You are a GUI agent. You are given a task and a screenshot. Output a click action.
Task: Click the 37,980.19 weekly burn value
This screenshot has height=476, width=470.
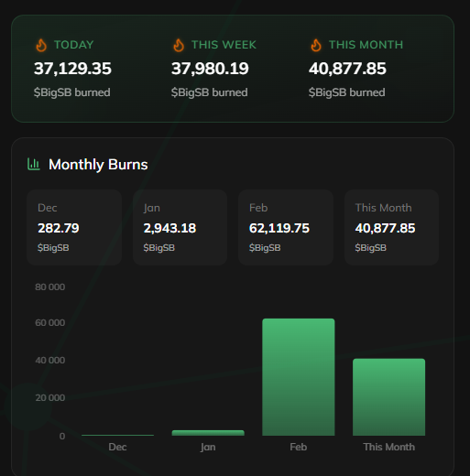[x=210, y=69]
